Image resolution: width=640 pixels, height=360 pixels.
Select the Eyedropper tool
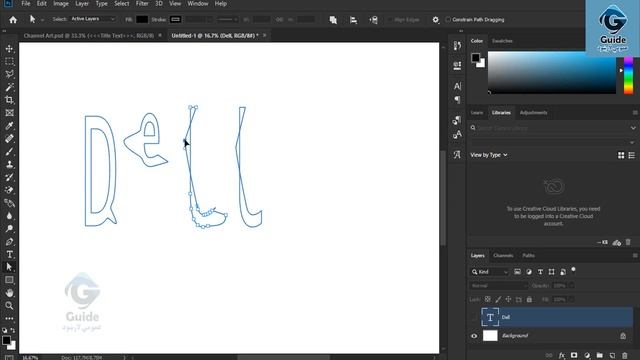pyautogui.click(x=9, y=126)
